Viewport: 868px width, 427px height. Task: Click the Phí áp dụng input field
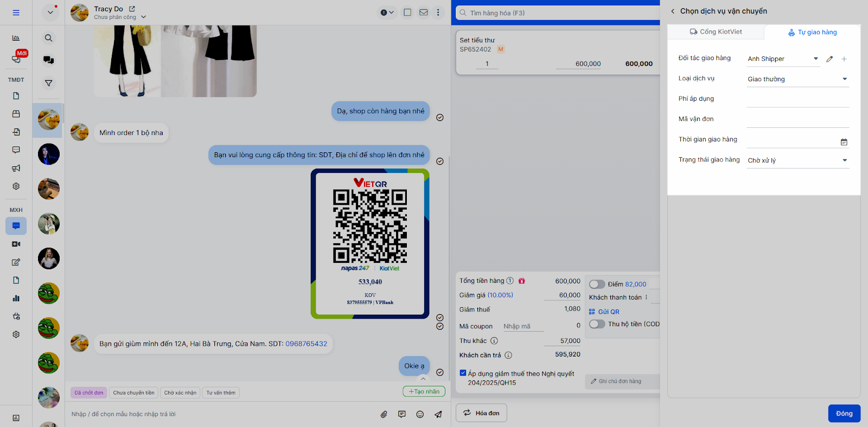(797, 100)
